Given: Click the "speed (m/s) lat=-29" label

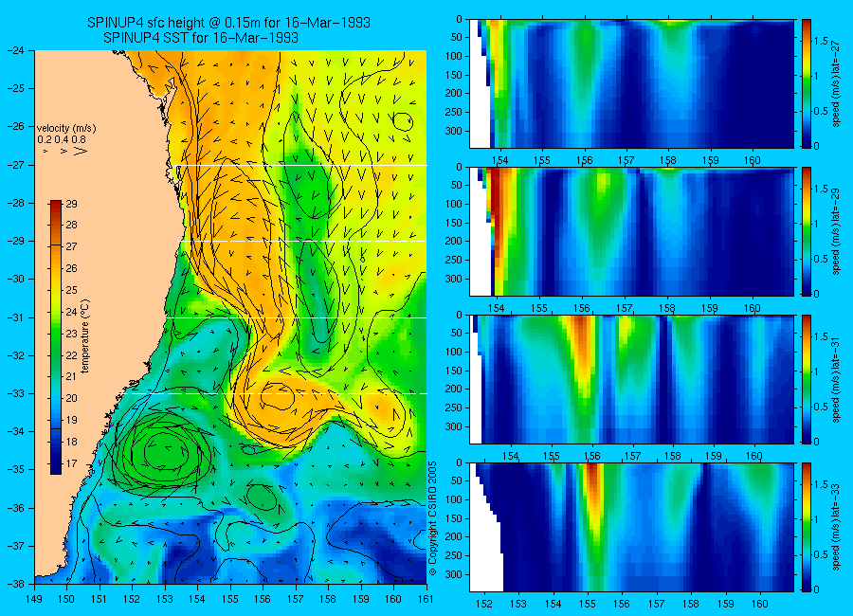Looking at the screenshot, I should coord(837,231).
